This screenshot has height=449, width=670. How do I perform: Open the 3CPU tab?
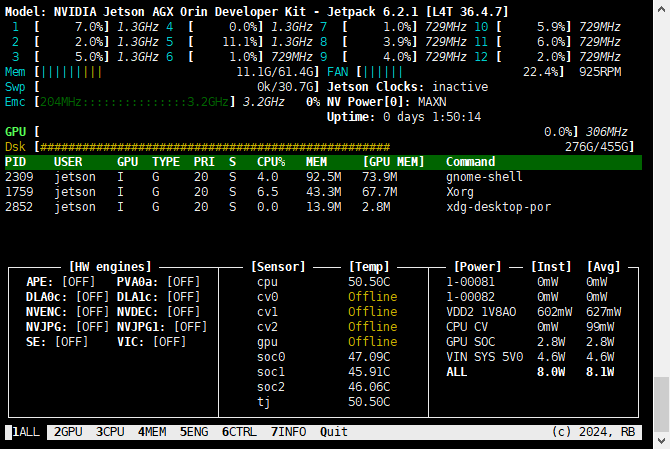pyautogui.click(x=110, y=432)
